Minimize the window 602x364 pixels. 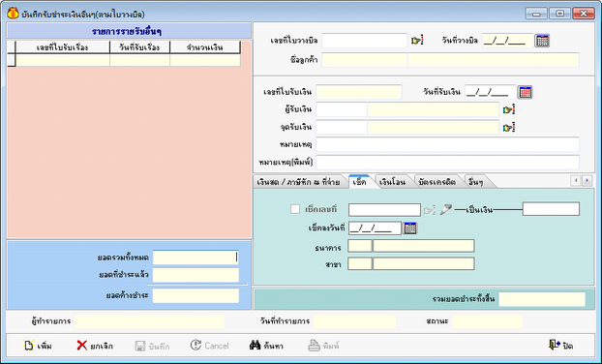pos(536,14)
